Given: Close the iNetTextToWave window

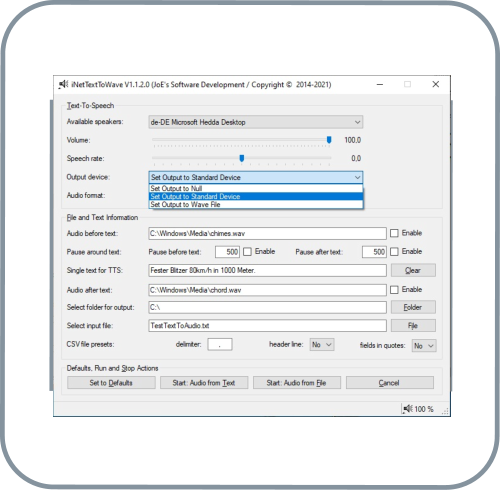Looking at the screenshot, I should point(435,84).
